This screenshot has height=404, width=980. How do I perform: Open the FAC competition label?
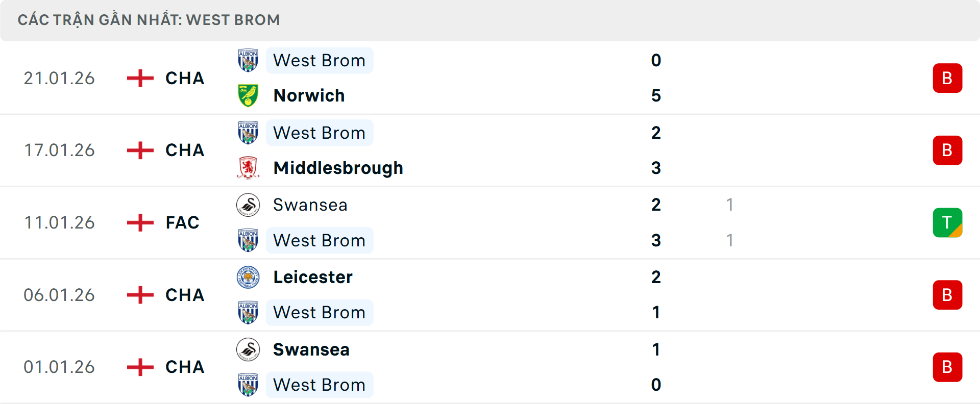[182, 222]
